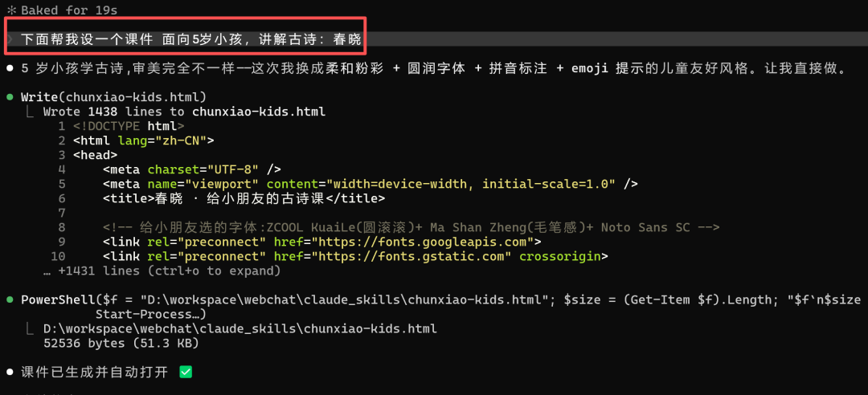Screen dimensions: 868x395
Task: Click 'Wrote 1438 lines to chunxiao-kids.html' line
Action: click(184, 112)
